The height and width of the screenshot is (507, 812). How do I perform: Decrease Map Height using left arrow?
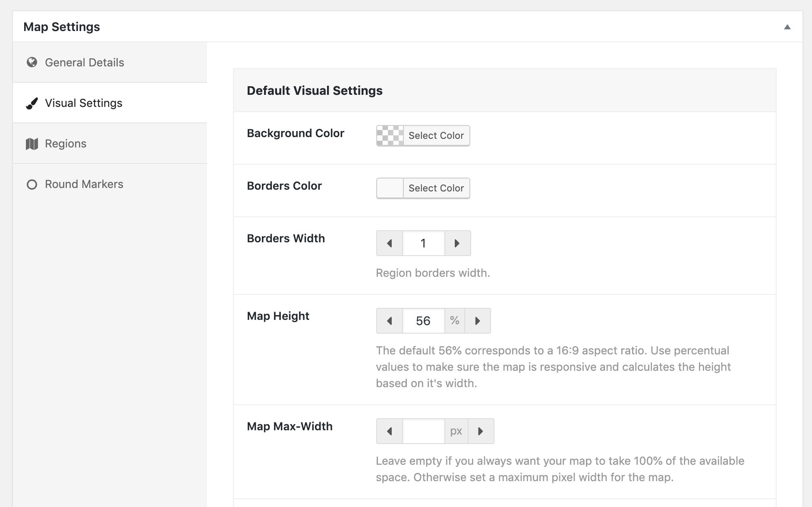tap(390, 321)
